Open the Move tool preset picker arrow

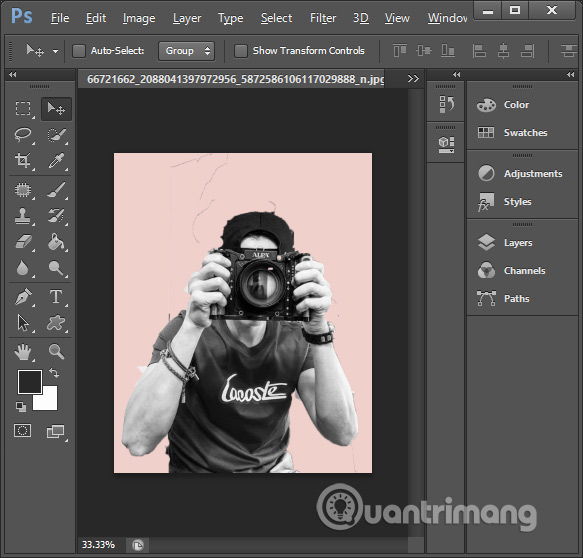coord(55,51)
